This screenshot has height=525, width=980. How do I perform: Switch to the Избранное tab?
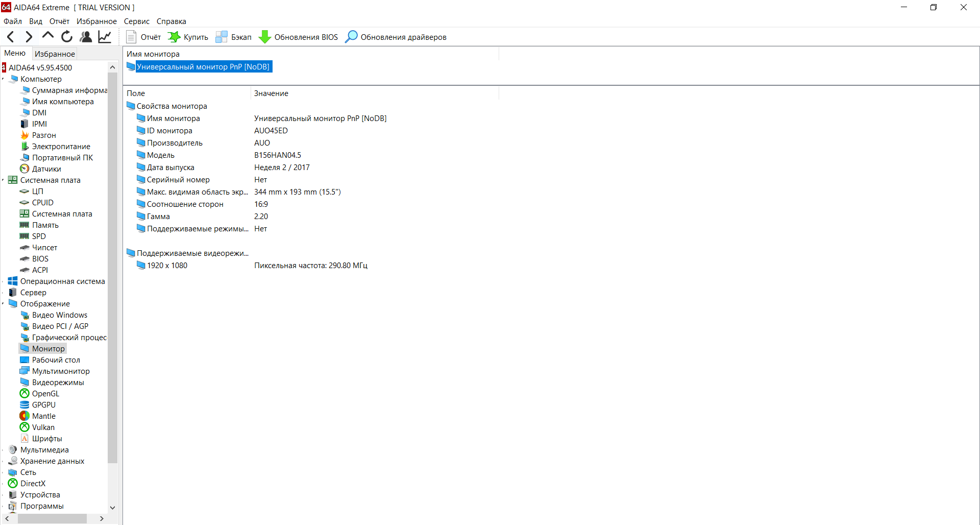55,54
